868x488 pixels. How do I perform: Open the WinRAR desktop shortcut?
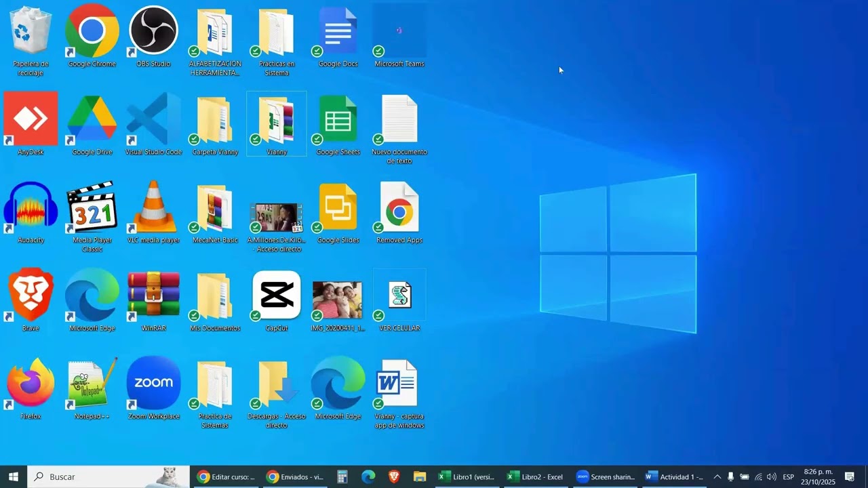154,301
